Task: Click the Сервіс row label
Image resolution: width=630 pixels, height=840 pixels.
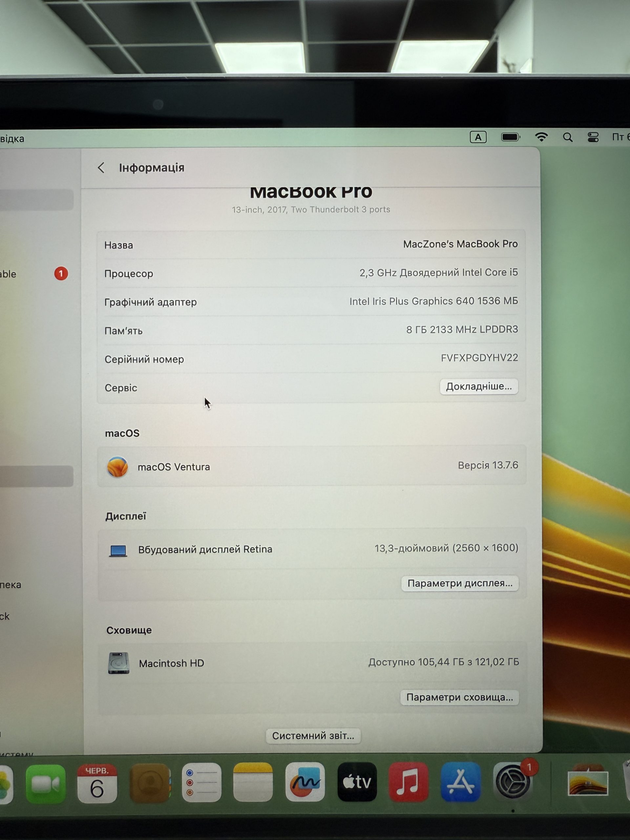Action: [121, 388]
